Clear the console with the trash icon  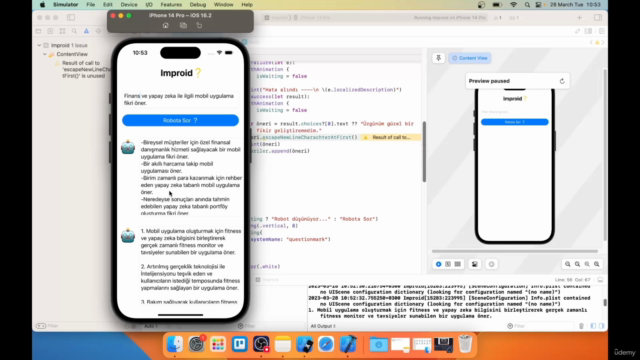coord(582,326)
